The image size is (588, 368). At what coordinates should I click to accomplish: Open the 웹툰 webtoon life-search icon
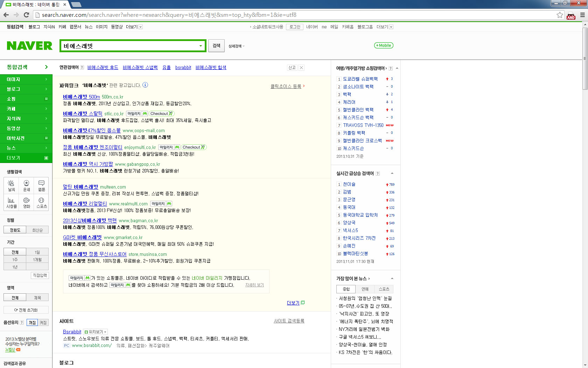pos(41,185)
